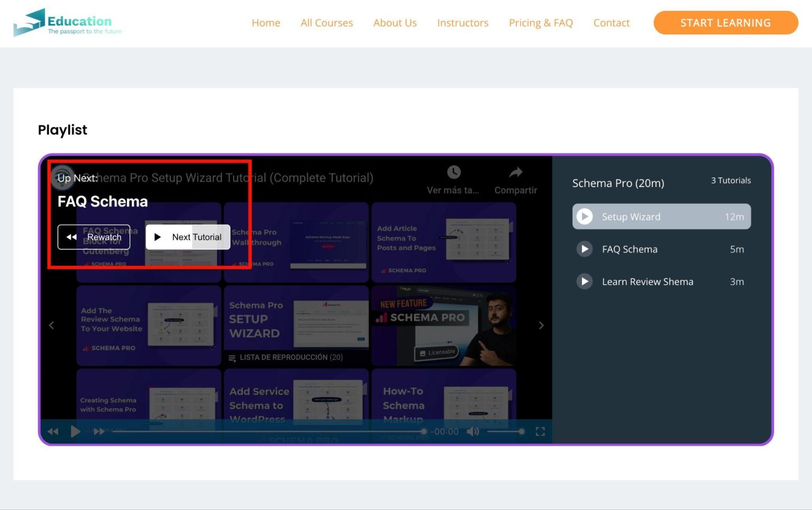
Task: Click the play icon beside FAQ Schema
Action: [x=584, y=249]
